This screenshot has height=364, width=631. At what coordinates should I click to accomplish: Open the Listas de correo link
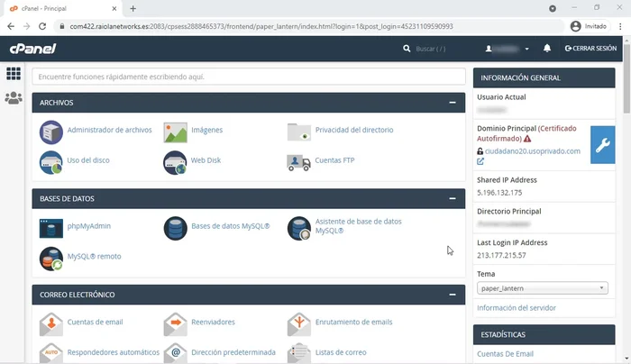(x=341, y=352)
